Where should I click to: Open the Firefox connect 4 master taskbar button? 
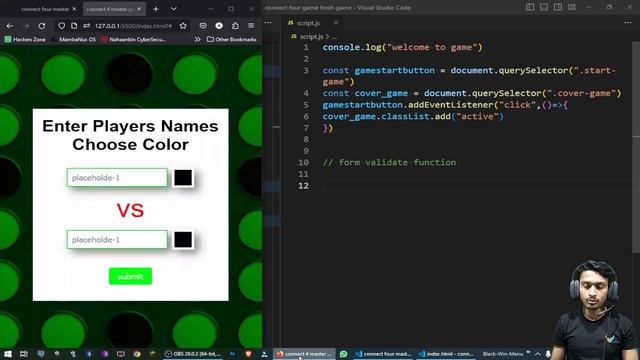tap(304, 354)
